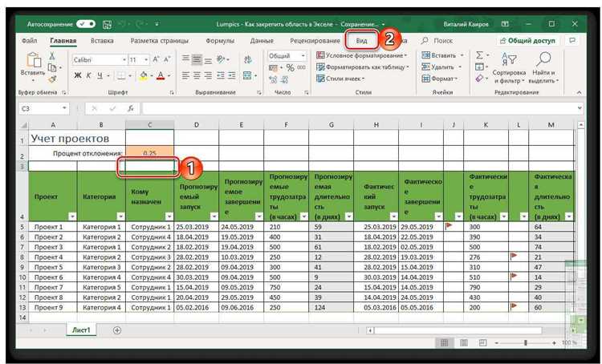Click the align text left icon
The height and width of the screenshot is (364, 602).
point(186,76)
